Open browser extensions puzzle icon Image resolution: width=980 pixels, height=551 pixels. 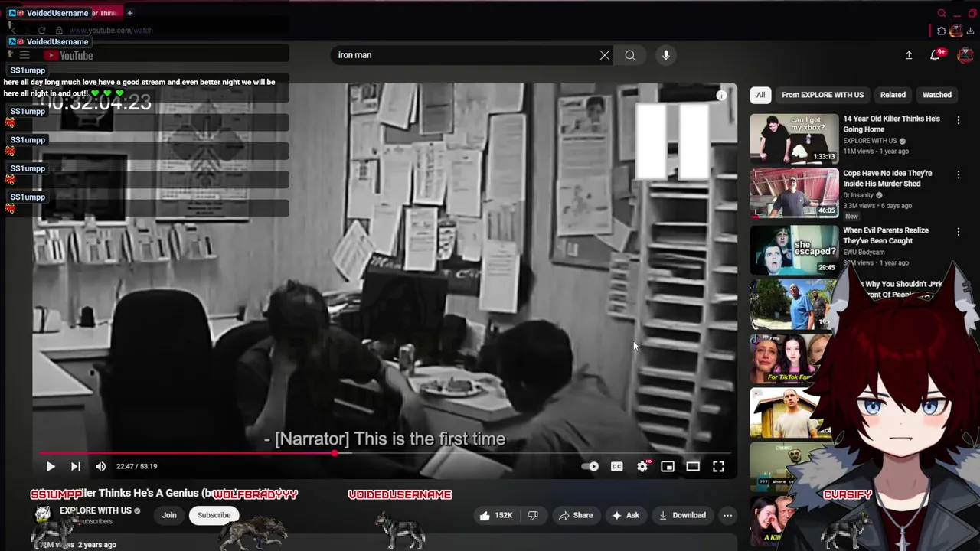pyautogui.click(x=942, y=31)
